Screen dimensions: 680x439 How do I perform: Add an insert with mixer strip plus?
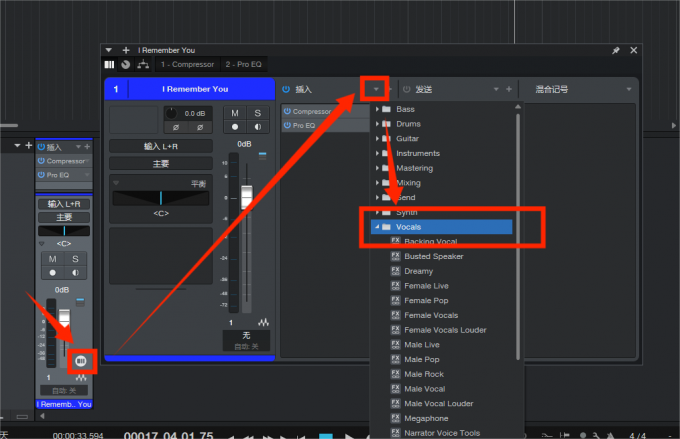click(x=87, y=147)
